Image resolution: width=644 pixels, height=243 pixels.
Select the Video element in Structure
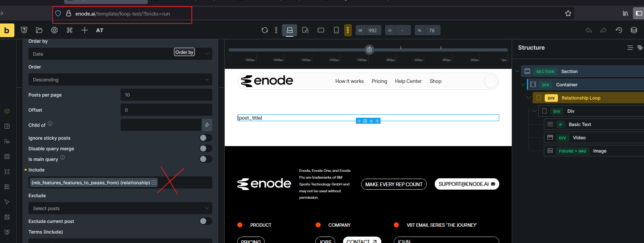coord(594,138)
